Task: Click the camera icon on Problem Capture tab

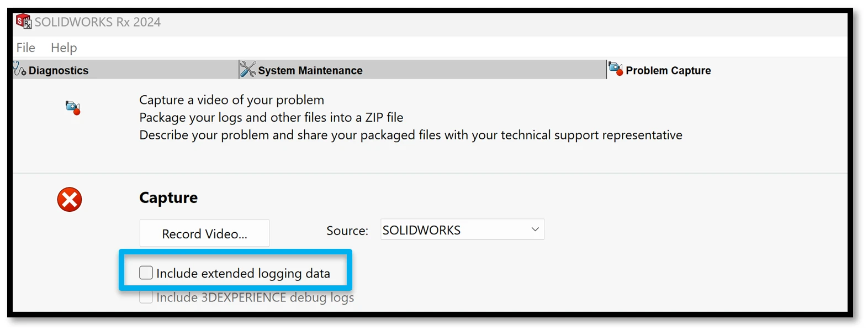Action: [615, 69]
